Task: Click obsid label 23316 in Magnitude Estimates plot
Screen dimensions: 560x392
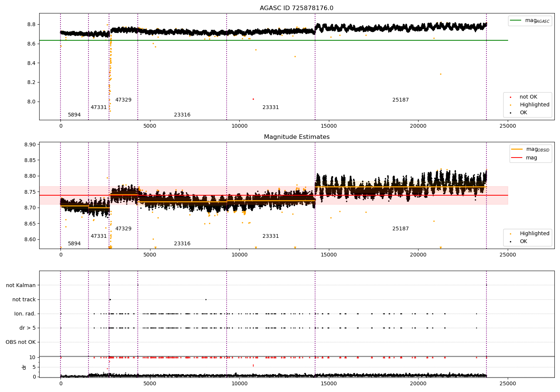Action: [182, 244]
